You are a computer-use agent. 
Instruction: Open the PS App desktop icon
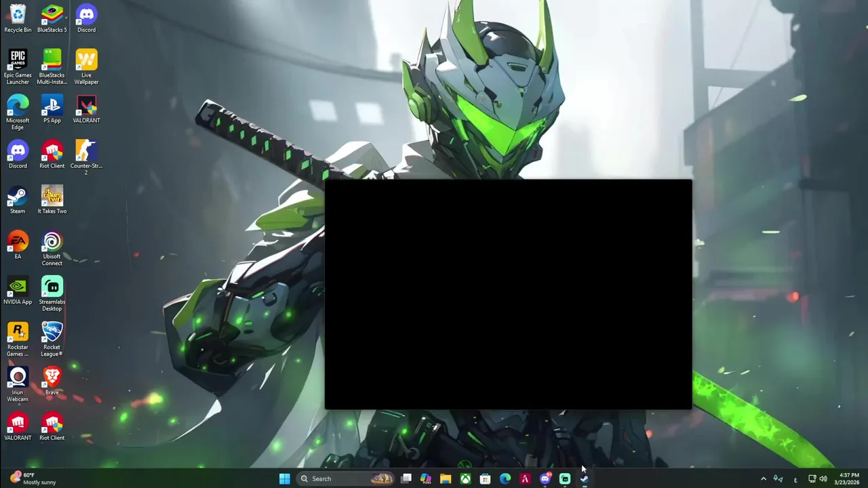tap(52, 109)
